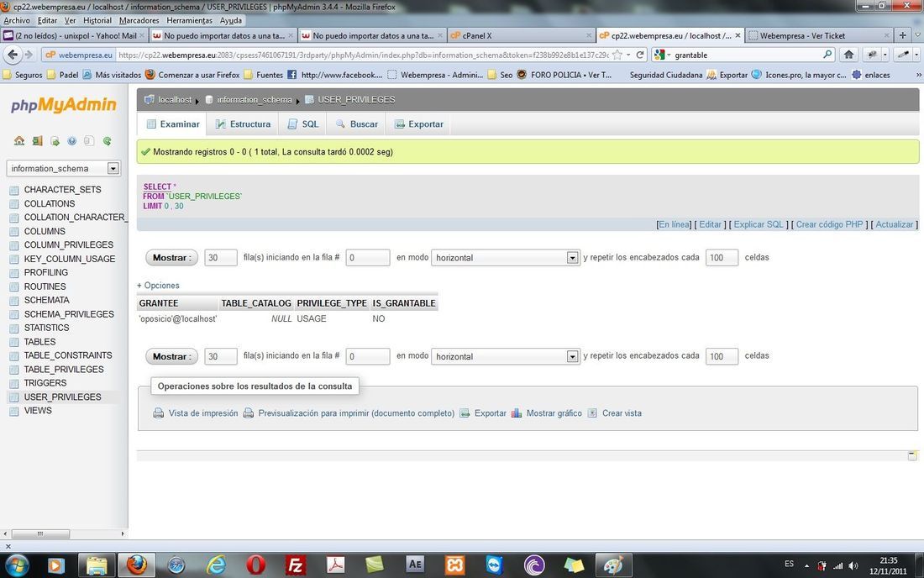Expand the + Opciones section

click(158, 285)
